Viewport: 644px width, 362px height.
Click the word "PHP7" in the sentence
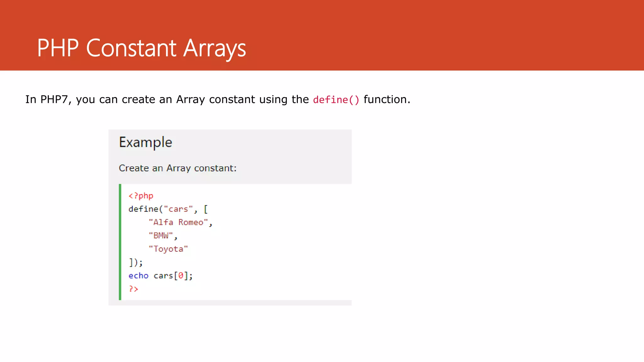point(54,100)
